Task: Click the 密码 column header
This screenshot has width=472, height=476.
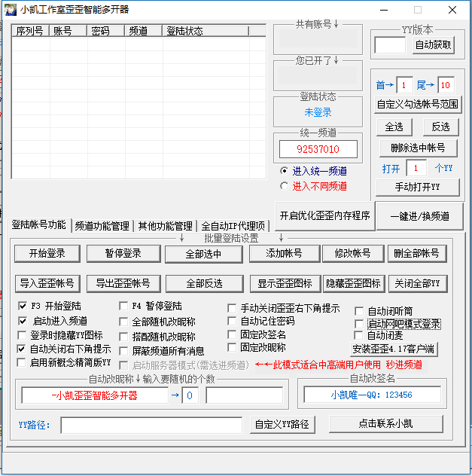Action: (x=105, y=31)
